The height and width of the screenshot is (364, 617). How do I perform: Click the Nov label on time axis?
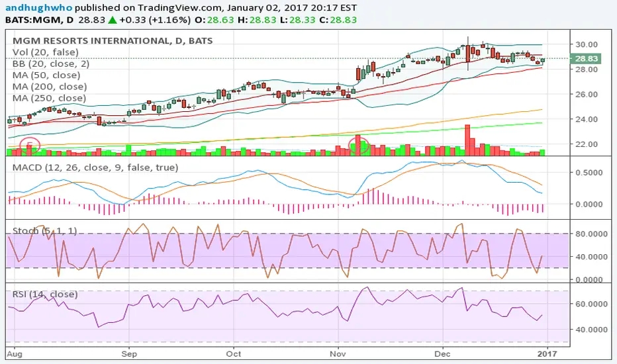[338, 354]
